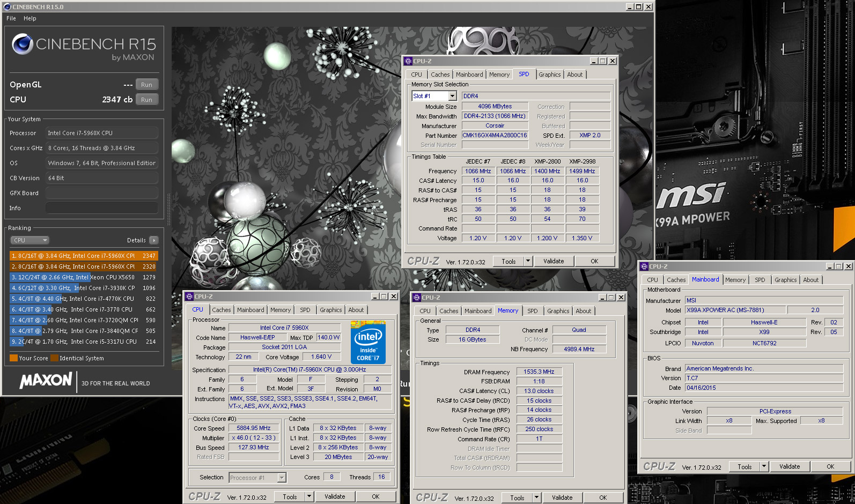Click Validate in the Mainboard CPU-Z window
Viewport: 855px width, 504px height.
coord(789,466)
